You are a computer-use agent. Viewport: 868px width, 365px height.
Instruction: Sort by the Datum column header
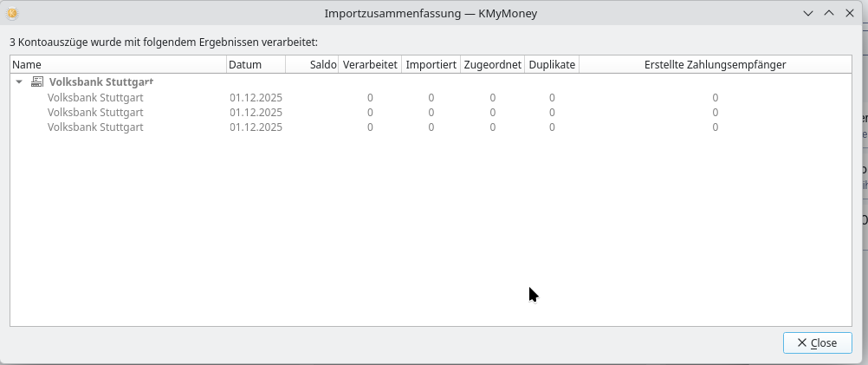pyautogui.click(x=256, y=65)
